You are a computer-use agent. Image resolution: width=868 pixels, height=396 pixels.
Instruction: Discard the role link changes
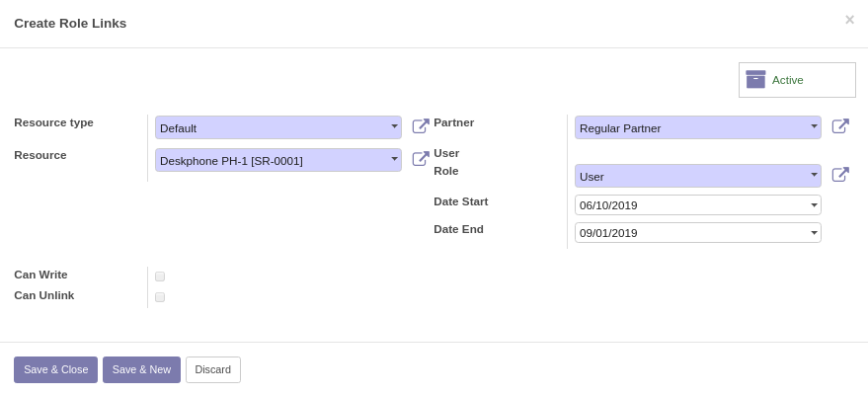[x=213, y=370]
